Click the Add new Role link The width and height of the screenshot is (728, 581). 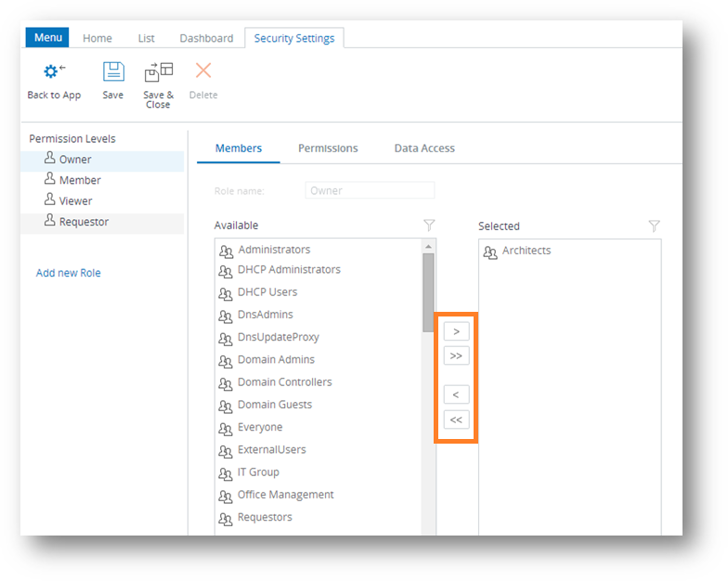tap(69, 273)
